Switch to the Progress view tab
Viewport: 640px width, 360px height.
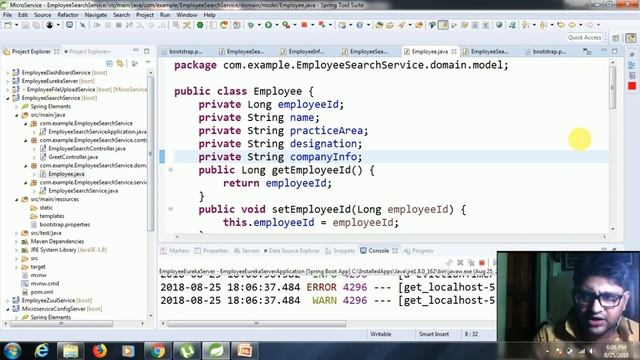[x=419, y=251]
